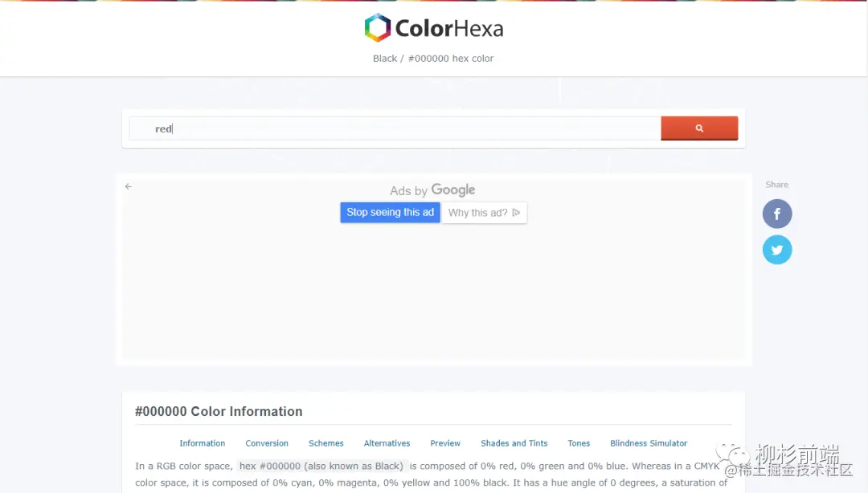Click the ColorHexa hexagon logo

click(x=378, y=27)
